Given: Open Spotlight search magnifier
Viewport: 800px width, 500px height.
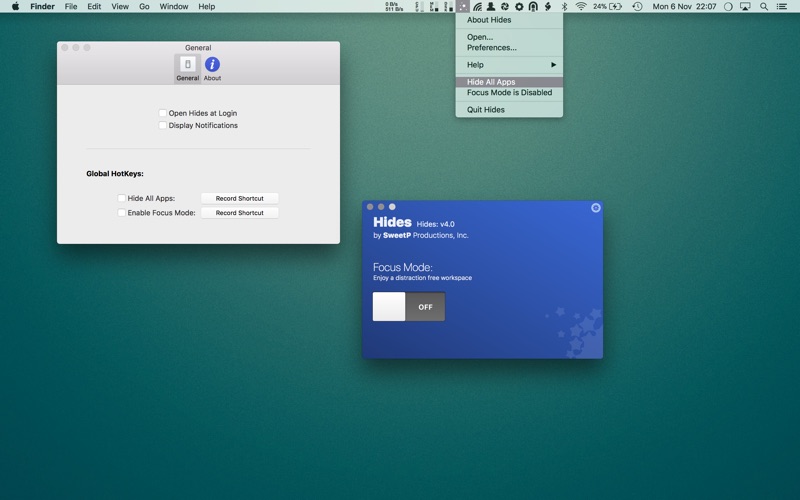Looking at the screenshot, I should click(x=761, y=6).
